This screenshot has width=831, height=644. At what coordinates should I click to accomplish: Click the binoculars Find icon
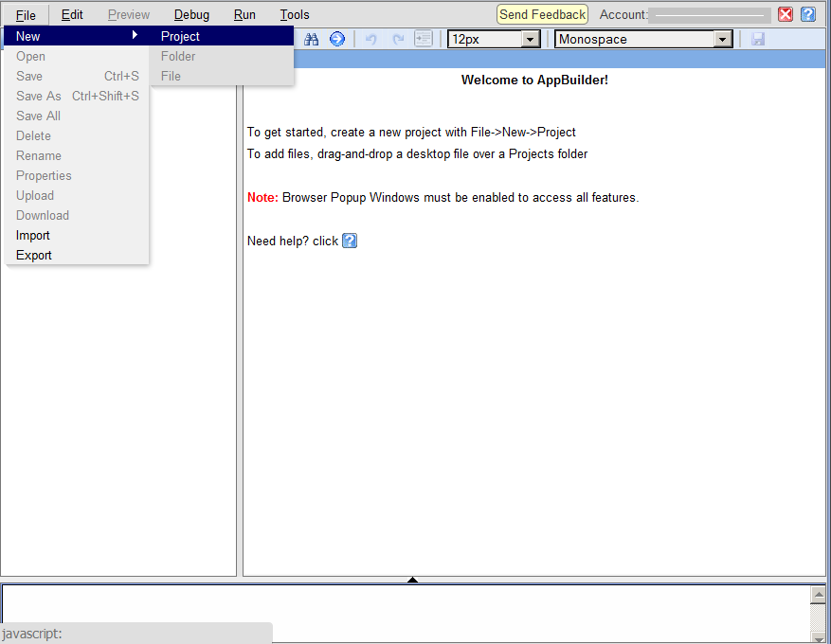(311, 39)
